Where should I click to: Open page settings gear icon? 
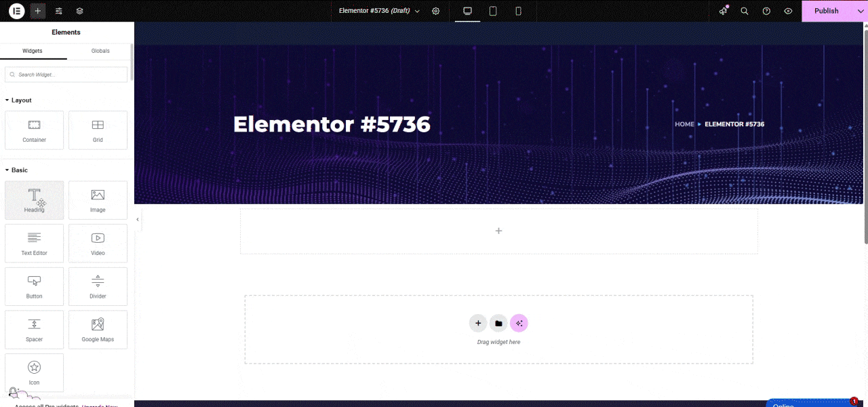[x=436, y=11]
